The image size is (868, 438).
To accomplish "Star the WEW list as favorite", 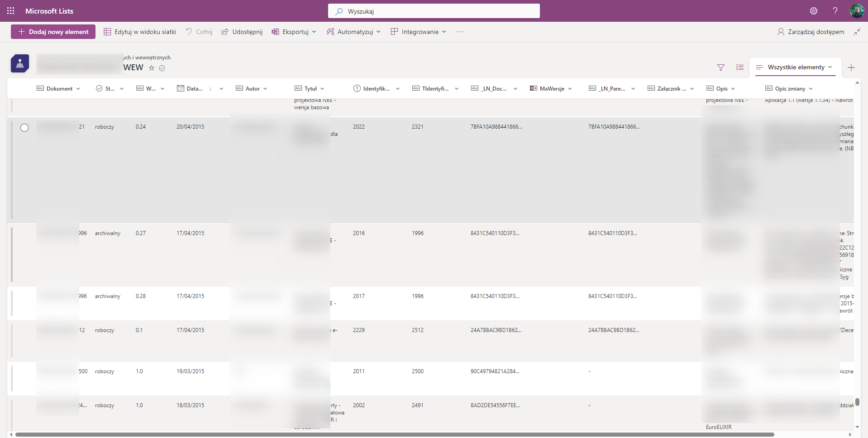I will point(152,68).
